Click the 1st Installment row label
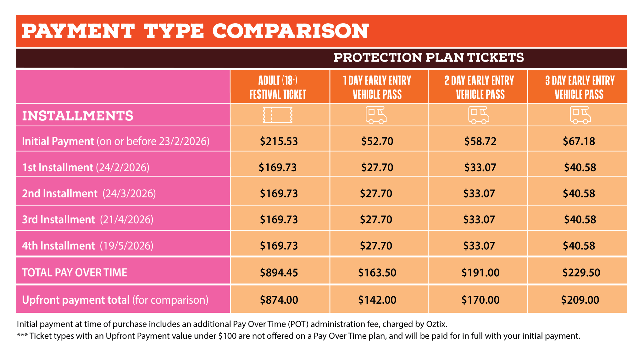Image resolution: width=644 pixels, height=353 pixels. tap(86, 167)
